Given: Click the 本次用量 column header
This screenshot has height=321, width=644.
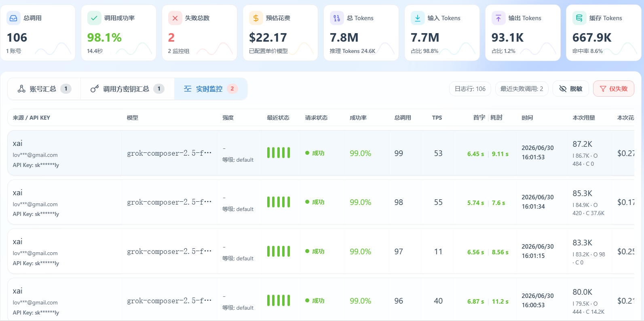Looking at the screenshot, I should pyautogui.click(x=584, y=118).
